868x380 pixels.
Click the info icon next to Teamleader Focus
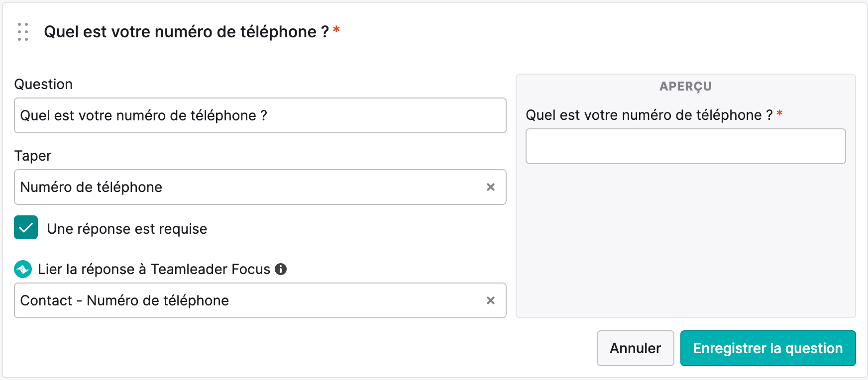[281, 269]
